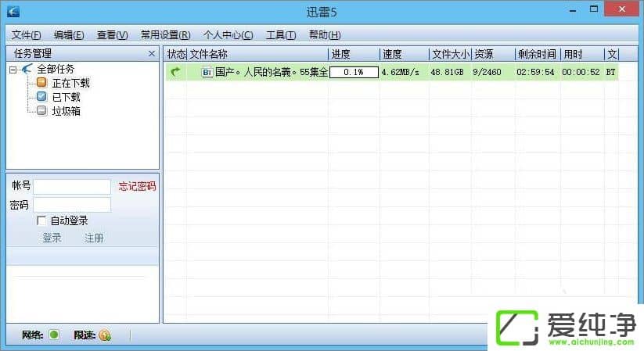
Task: Open the 工具(T) menu
Action: click(x=281, y=35)
